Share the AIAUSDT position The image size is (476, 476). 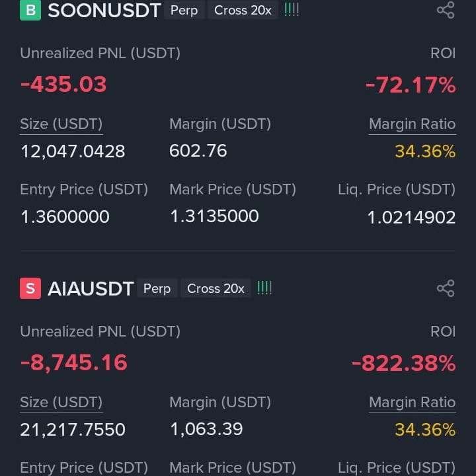446,288
